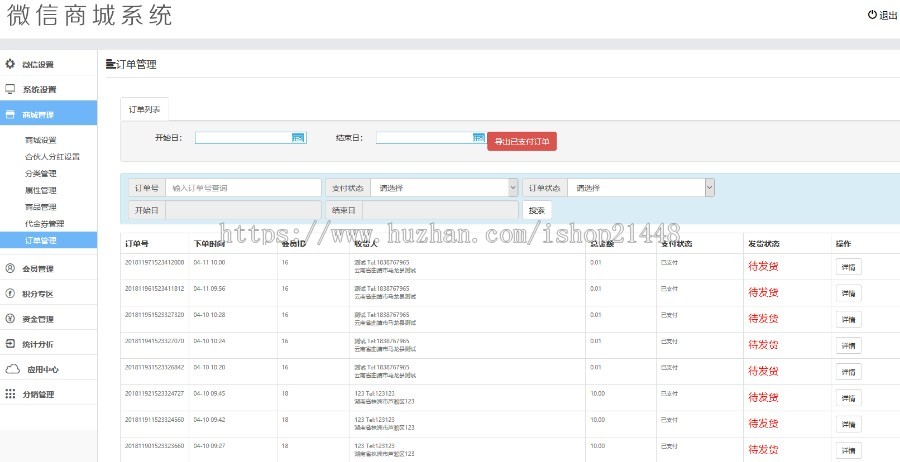Image resolution: width=900 pixels, height=462 pixels.
Task: Click the 系统设置 monitor icon
Action: click(11, 89)
